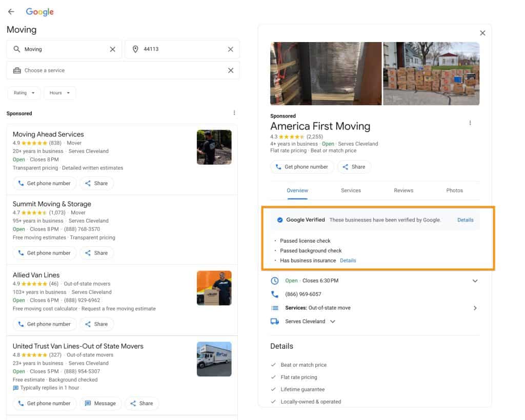Click the phone icon beside (866) 969-6057
Screen dimensions: 525x420
[x=275, y=294]
